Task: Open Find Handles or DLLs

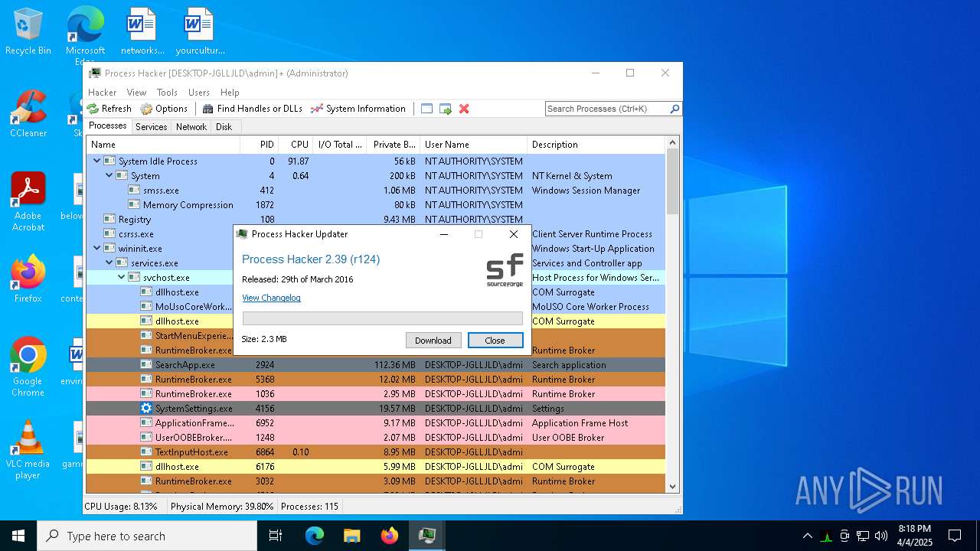Action: pos(252,109)
